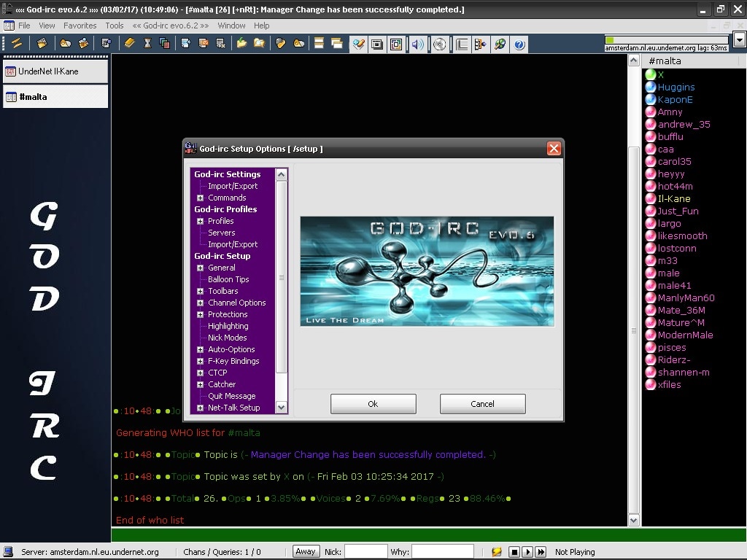
Task: Switch to the #malta channel button
Action: [55, 97]
